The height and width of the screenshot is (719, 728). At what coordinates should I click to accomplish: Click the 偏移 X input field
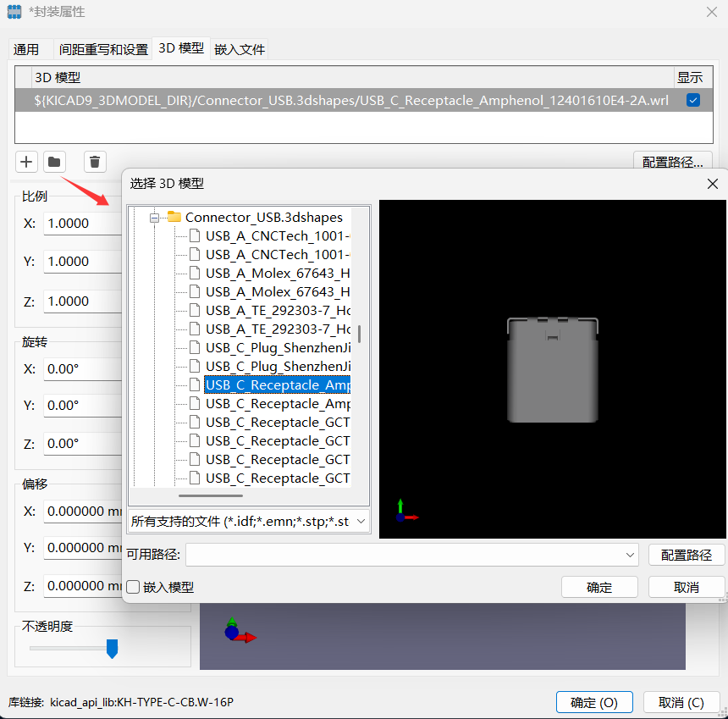[83, 512]
